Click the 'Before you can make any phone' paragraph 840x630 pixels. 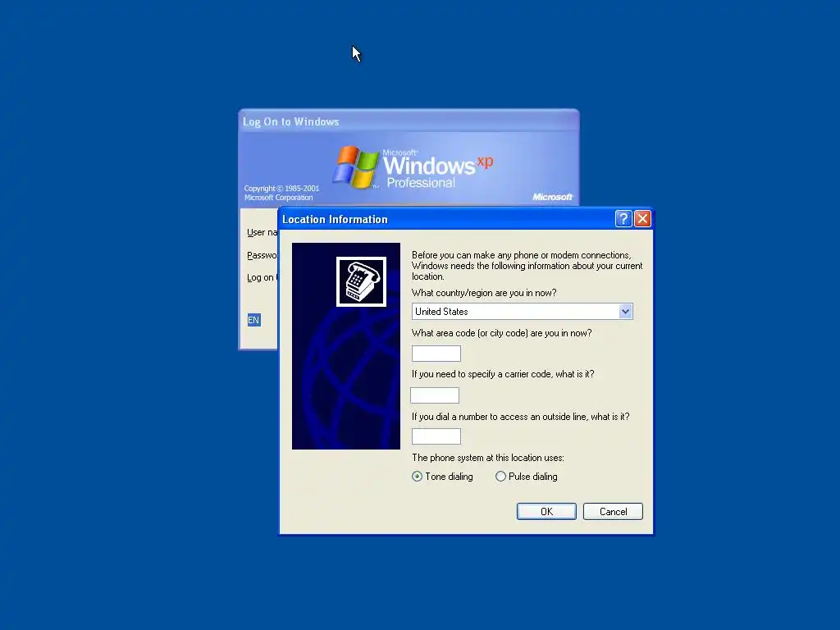click(527, 266)
